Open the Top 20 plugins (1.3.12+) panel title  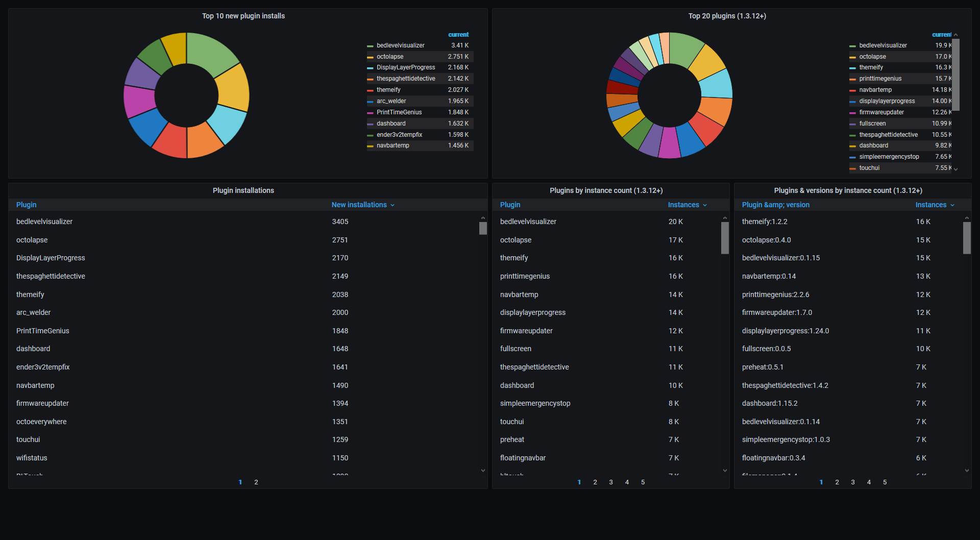(x=727, y=16)
